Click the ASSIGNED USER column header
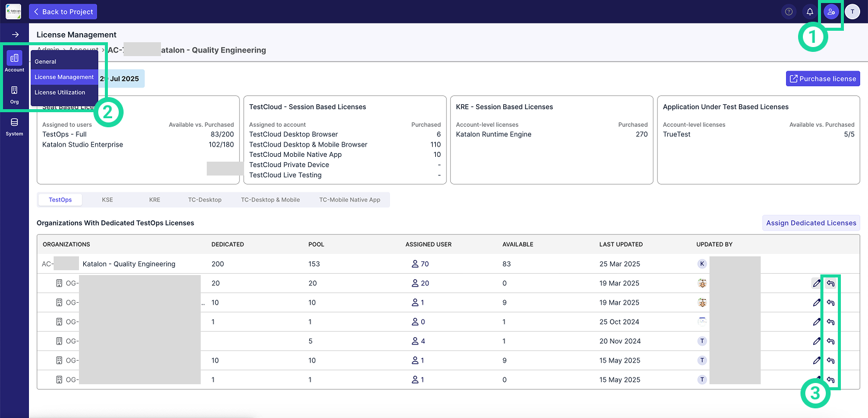This screenshot has width=868, height=418. (x=429, y=244)
